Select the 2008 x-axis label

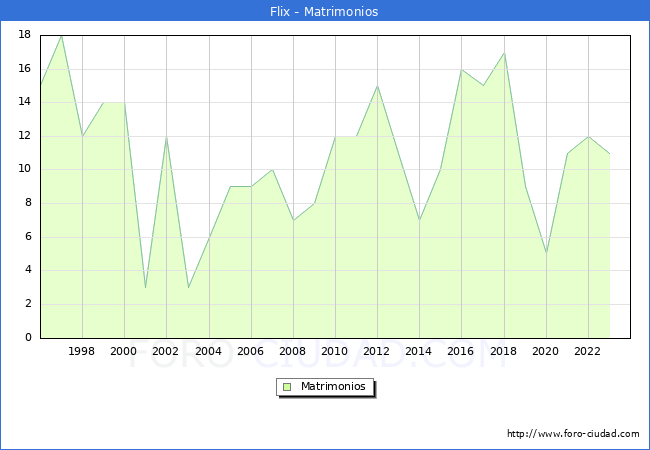(x=293, y=352)
